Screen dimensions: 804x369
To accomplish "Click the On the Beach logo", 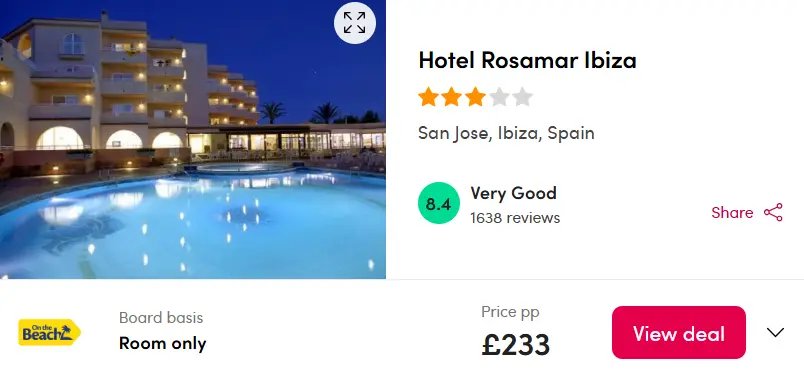I will pyautogui.click(x=50, y=333).
